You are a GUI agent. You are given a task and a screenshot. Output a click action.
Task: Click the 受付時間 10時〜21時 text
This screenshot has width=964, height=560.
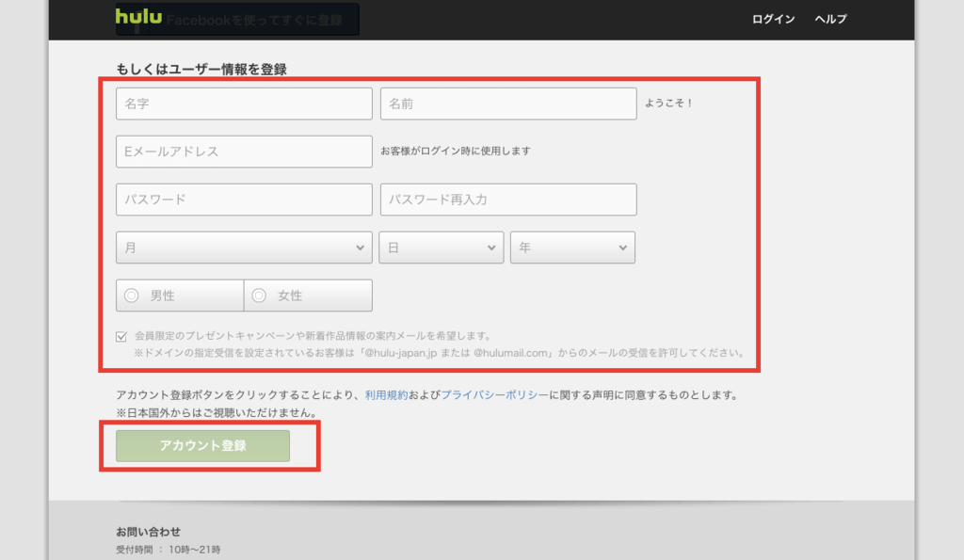[169, 550]
